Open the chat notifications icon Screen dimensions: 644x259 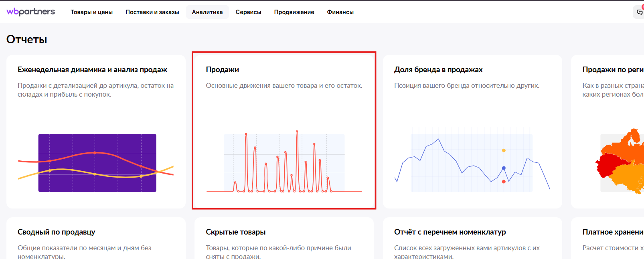point(639,12)
